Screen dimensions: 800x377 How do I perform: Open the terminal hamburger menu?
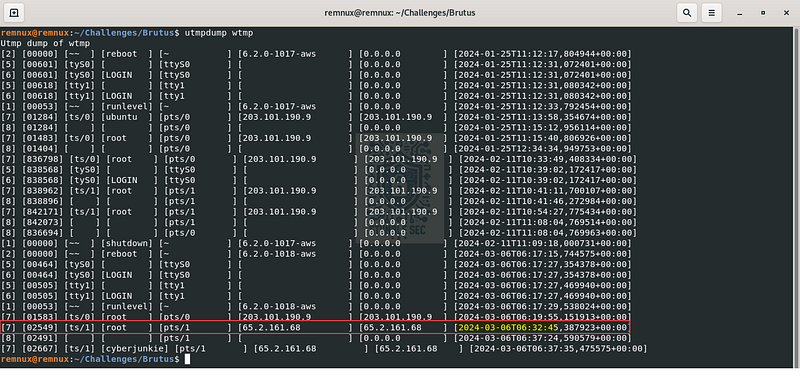711,12
